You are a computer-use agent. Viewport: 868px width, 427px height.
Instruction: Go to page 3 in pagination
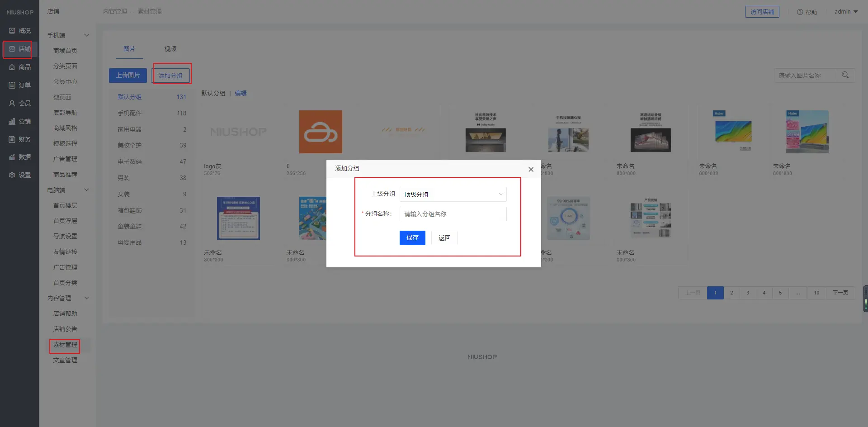point(748,293)
